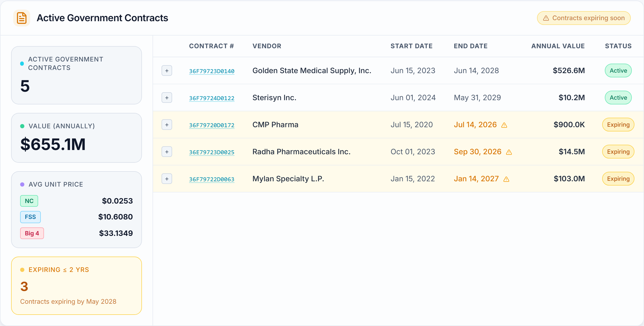This screenshot has height=326, width=644.
Task: Click end date Jul 14, 2026
Action: [475, 125]
